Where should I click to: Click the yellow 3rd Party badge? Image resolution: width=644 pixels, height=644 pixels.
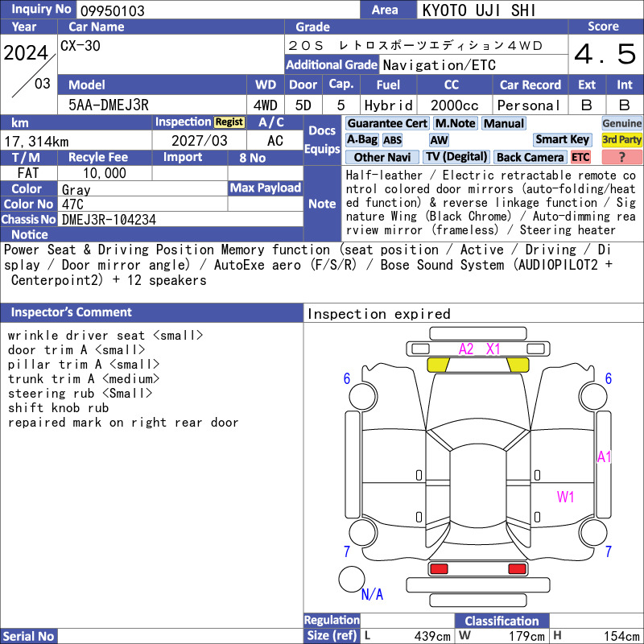click(x=621, y=139)
